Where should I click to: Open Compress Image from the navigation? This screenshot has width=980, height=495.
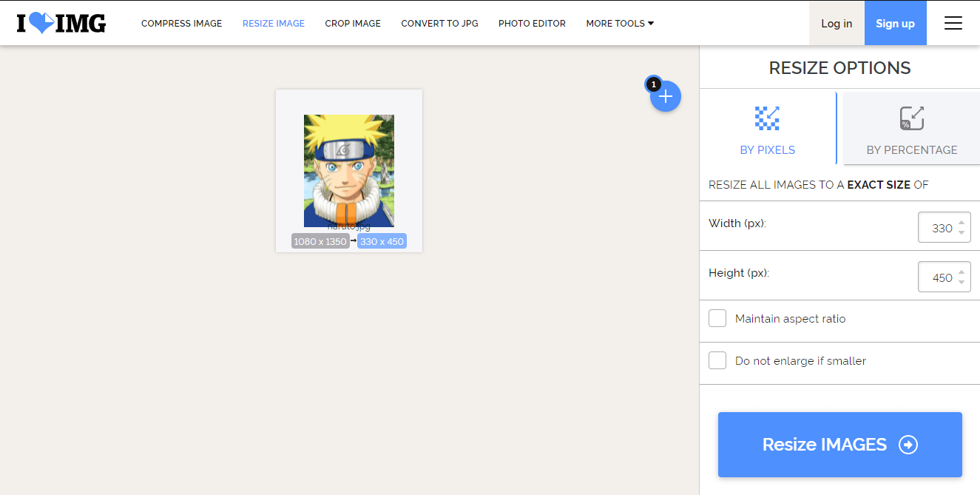tap(181, 24)
